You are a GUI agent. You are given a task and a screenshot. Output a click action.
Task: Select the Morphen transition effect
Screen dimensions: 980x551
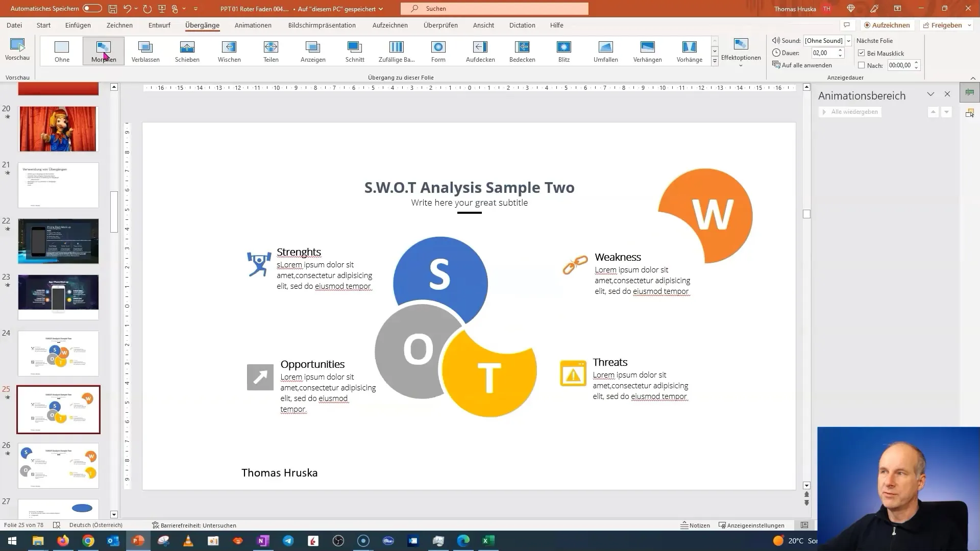104,51
